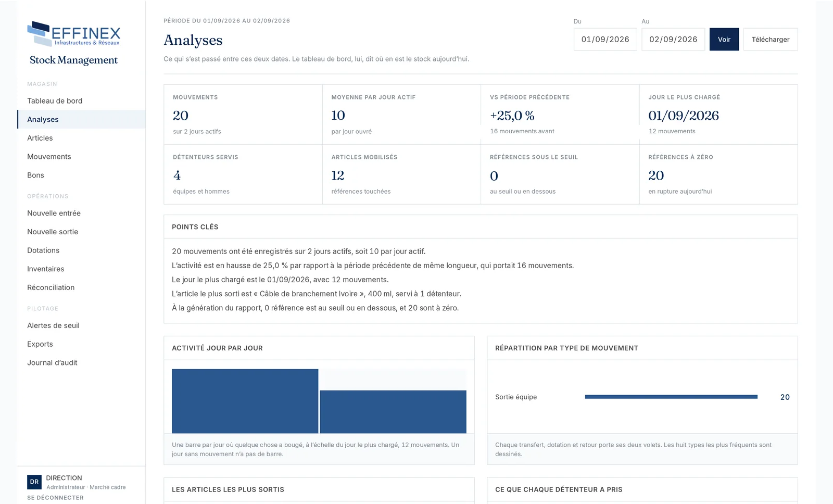Click the shorter second activity bar
This screenshot has height=504, width=833.
click(393, 412)
